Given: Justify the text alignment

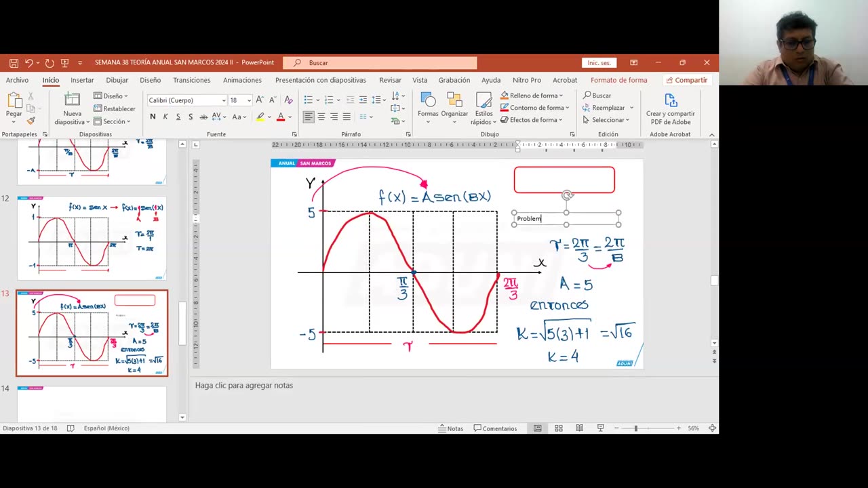Looking at the screenshot, I should pyautogui.click(x=347, y=117).
